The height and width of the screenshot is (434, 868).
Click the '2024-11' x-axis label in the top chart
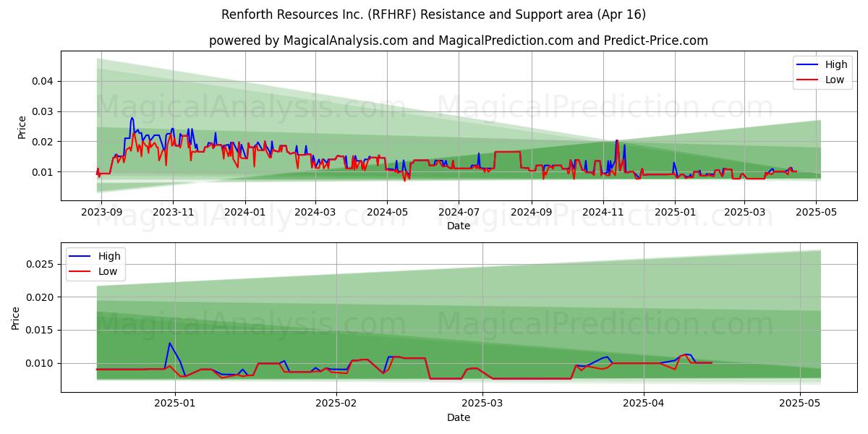click(603, 213)
